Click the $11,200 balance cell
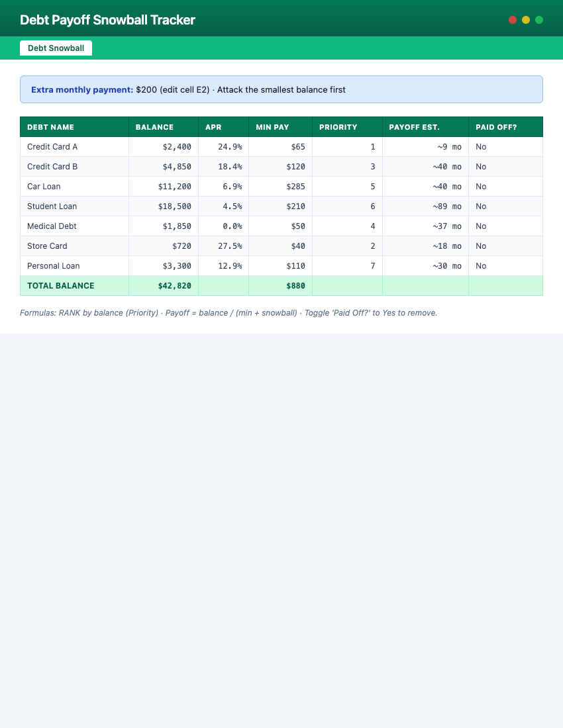 164,187
